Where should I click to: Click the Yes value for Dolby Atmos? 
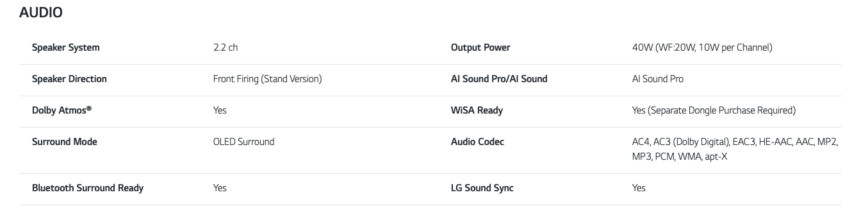point(220,110)
